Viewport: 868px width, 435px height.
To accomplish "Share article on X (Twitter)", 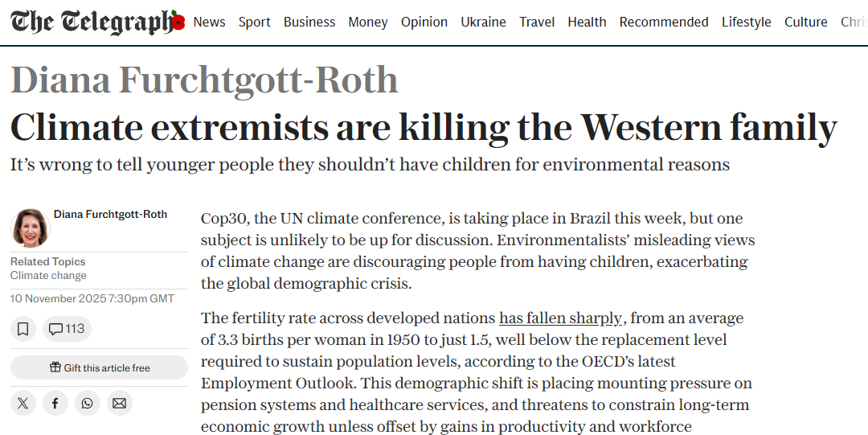I will coord(23,403).
